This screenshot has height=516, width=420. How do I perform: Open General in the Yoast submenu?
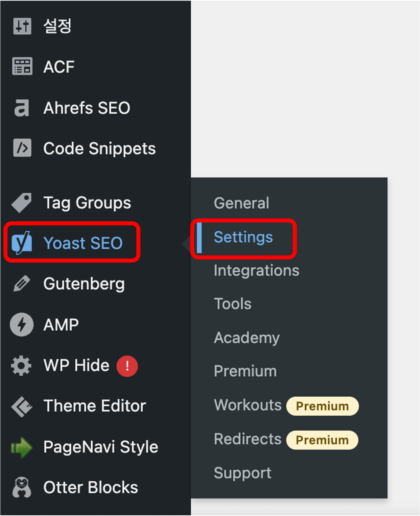(x=241, y=203)
